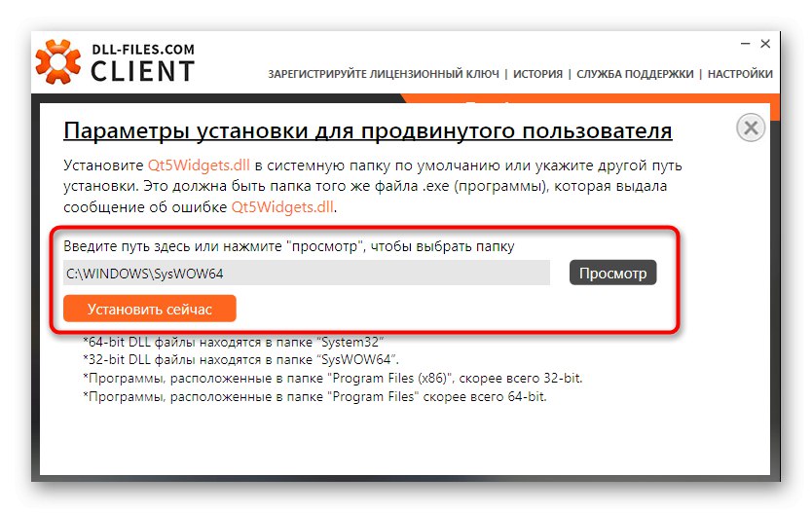Close the DLL-Files client window
812x513 pixels.
[765, 44]
